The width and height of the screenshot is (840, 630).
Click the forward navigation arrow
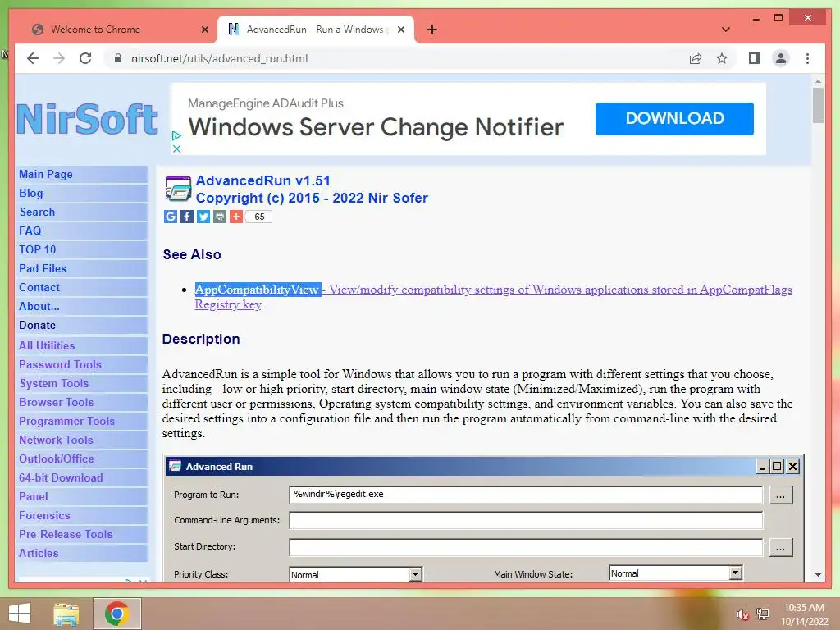(x=59, y=58)
